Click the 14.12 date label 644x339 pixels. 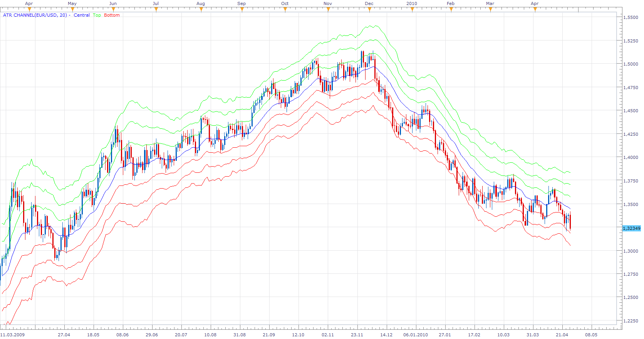click(386, 334)
